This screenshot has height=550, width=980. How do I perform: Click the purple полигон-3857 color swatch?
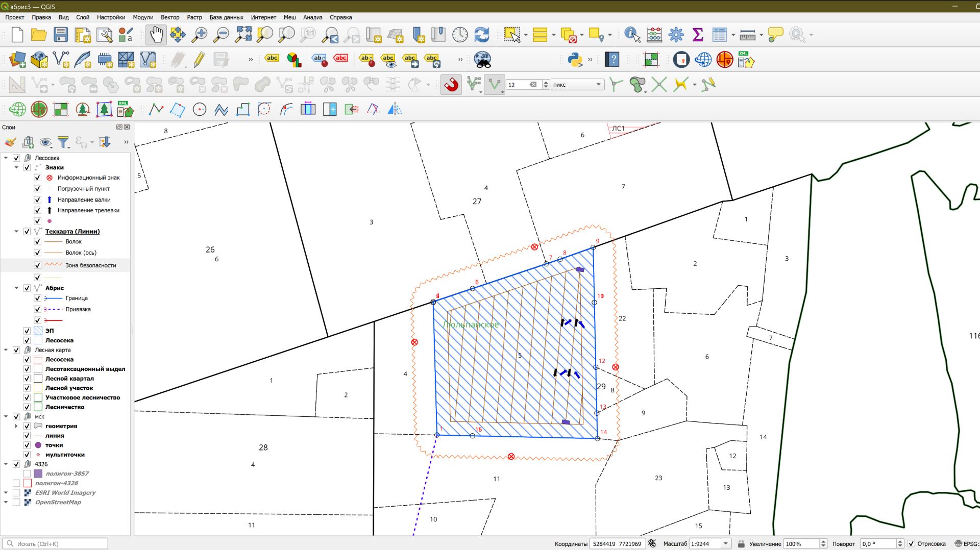[x=38, y=473]
